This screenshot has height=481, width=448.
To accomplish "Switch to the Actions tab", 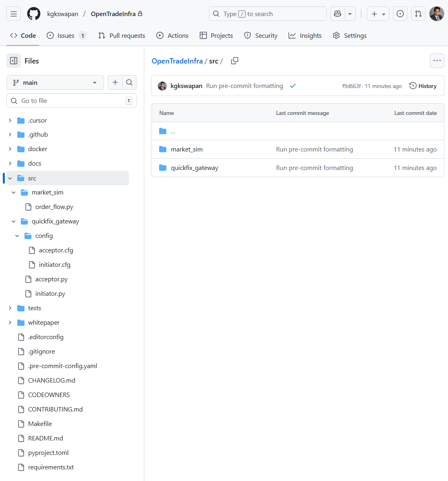I will coord(172,35).
